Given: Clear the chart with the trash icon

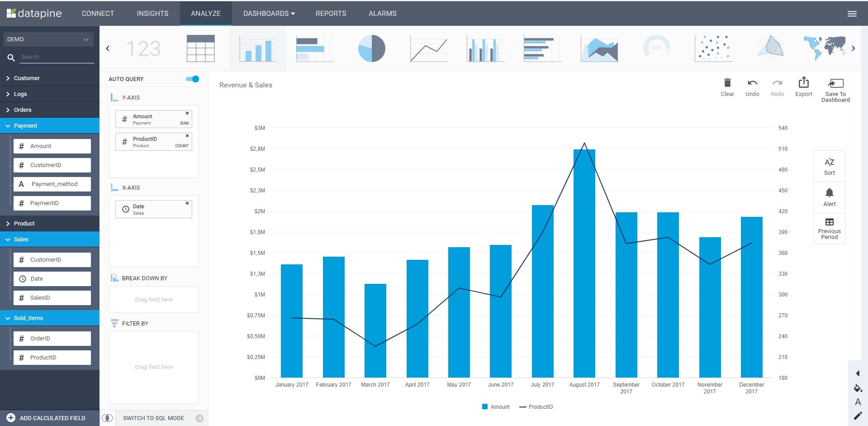Looking at the screenshot, I should click(x=727, y=87).
